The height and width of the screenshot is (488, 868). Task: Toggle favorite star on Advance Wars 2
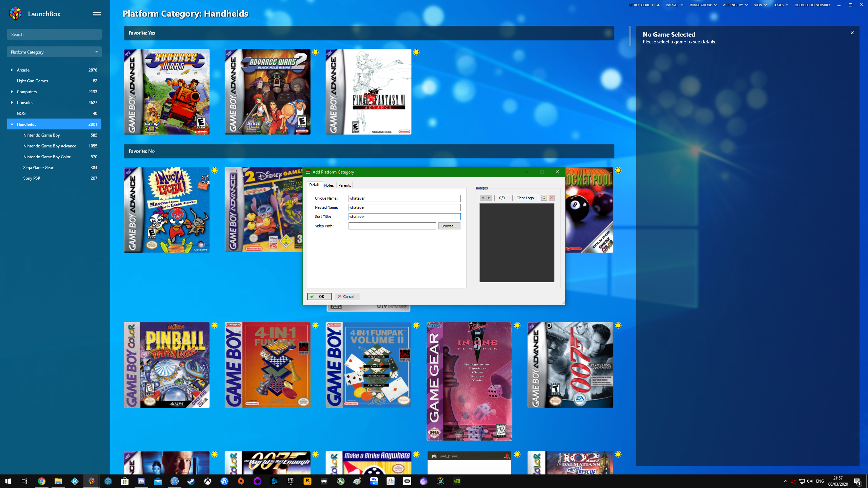point(316,52)
